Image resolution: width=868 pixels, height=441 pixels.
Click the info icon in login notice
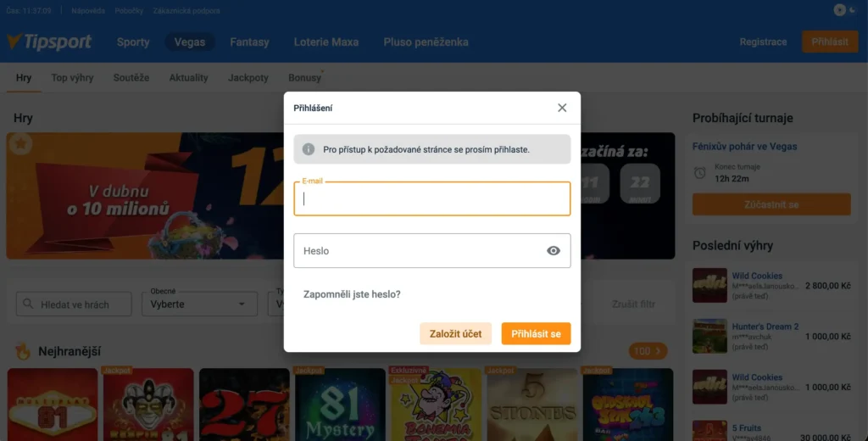pyautogui.click(x=309, y=149)
